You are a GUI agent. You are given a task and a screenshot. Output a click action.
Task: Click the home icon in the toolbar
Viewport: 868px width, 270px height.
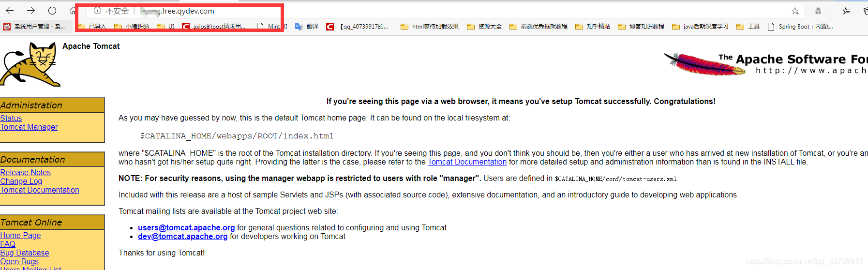click(x=73, y=11)
